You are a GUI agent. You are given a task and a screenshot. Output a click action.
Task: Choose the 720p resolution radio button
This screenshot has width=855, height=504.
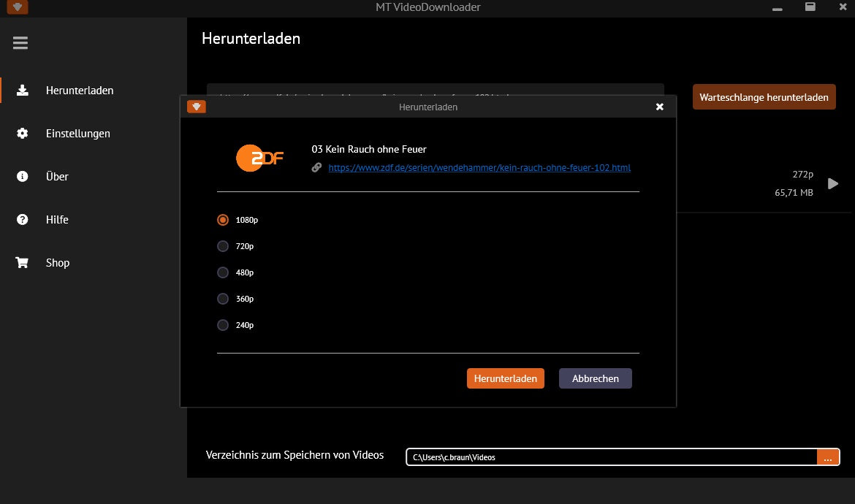point(223,246)
